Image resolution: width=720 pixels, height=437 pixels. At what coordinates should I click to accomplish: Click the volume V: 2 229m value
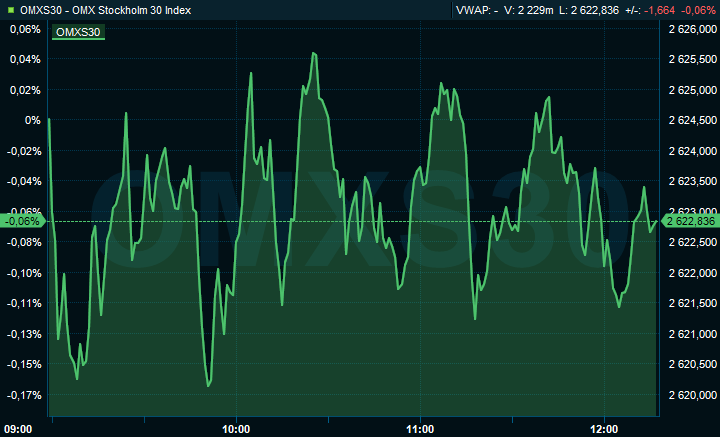point(529,10)
